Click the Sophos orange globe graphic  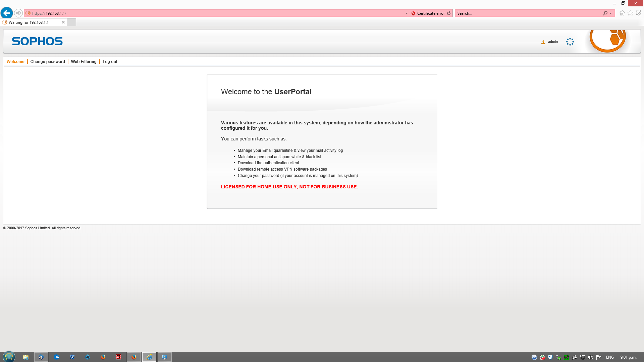point(608,41)
